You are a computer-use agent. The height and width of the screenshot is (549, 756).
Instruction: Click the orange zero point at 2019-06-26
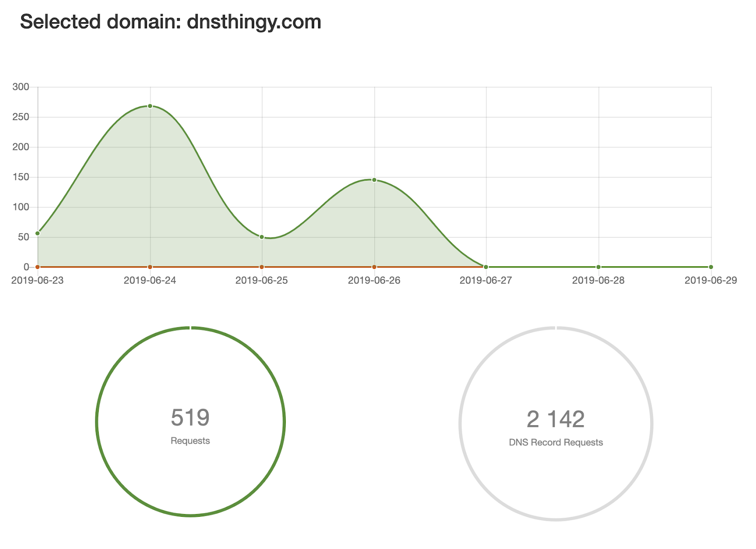374,267
